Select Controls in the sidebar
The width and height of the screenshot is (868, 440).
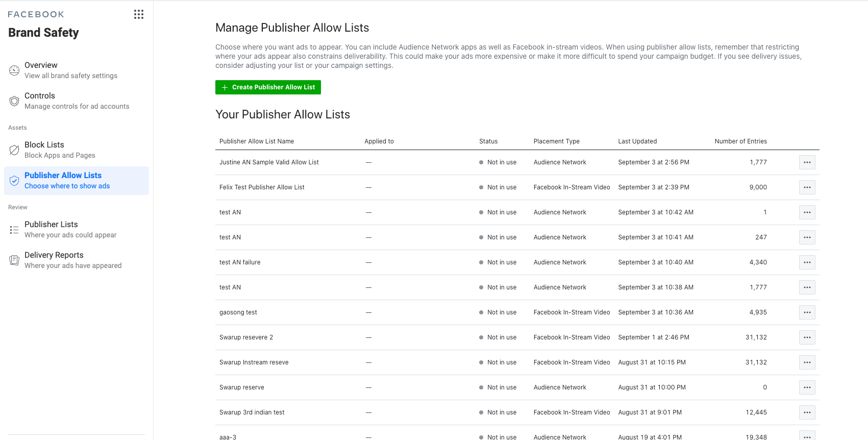(x=77, y=101)
